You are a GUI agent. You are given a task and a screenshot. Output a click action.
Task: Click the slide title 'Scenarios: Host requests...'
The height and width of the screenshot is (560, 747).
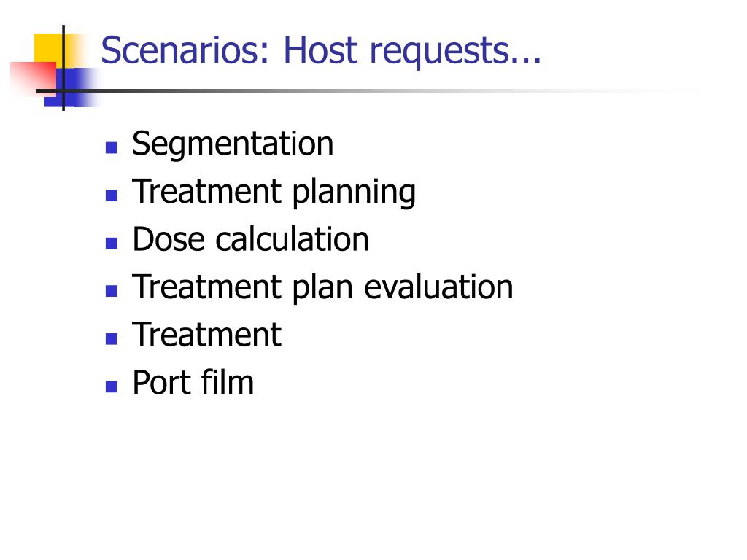pyautogui.click(x=321, y=50)
